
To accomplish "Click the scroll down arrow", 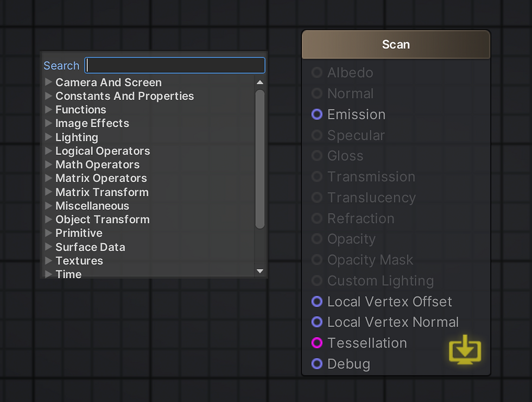I will 260,271.
